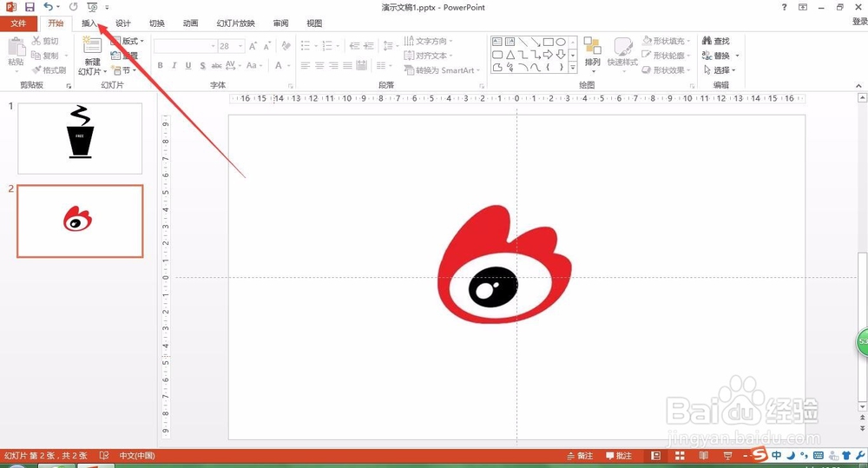Open the 文件 (File) tab
The width and height of the screenshot is (868, 468).
[18, 23]
